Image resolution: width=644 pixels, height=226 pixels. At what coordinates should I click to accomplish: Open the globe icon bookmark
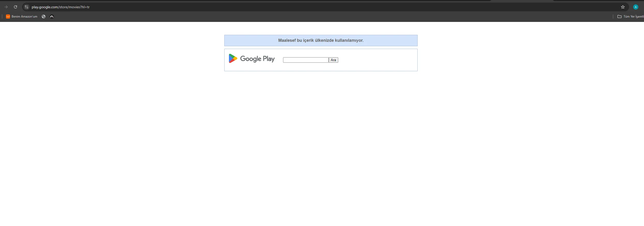(44, 17)
